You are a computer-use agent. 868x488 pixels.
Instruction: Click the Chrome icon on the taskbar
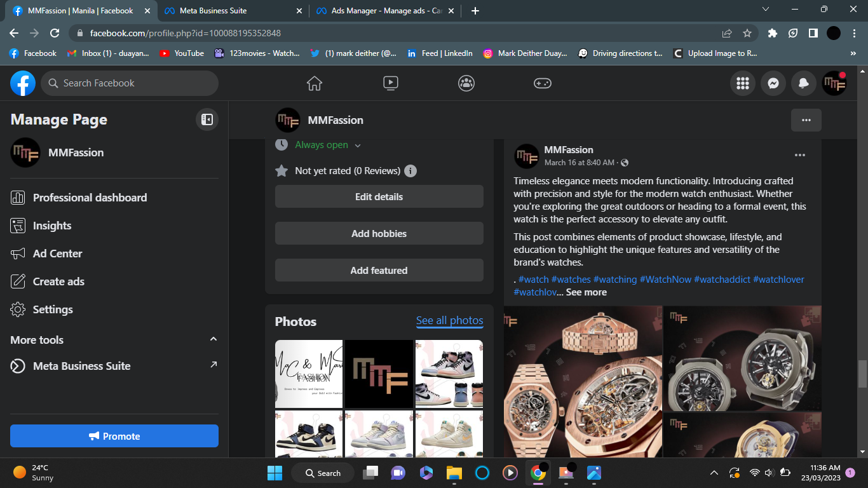(538, 473)
